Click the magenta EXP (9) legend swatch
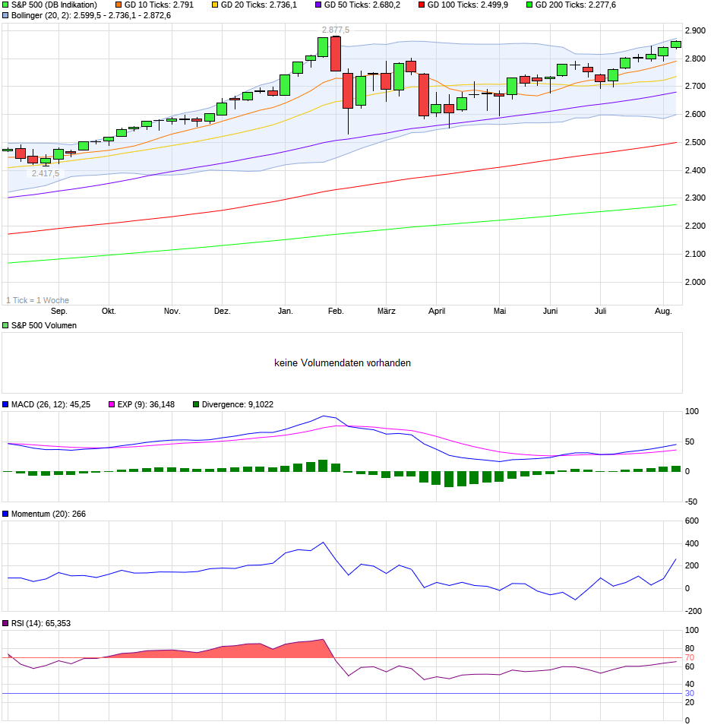The width and height of the screenshot is (714, 728). (112, 404)
